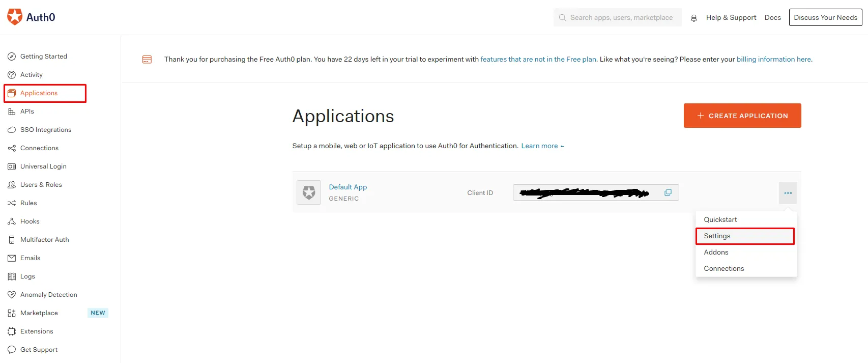Click the APIs sidebar icon

pyautogui.click(x=12, y=111)
